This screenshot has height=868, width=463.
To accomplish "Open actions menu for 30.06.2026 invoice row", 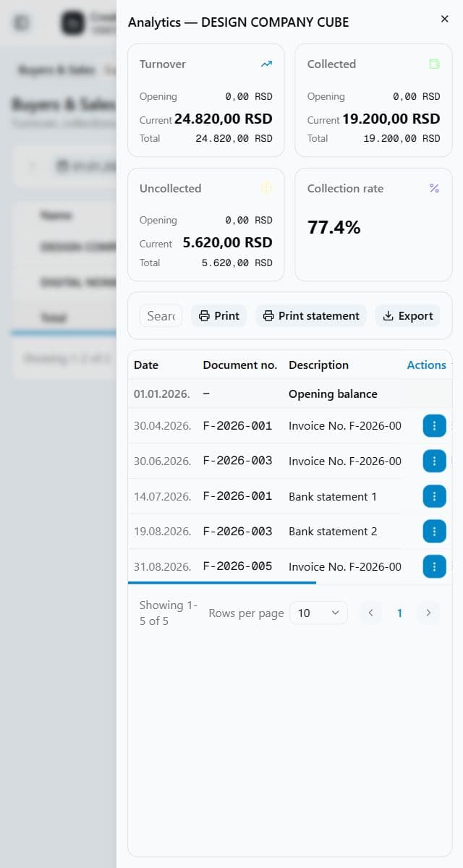I will [434, 461].
